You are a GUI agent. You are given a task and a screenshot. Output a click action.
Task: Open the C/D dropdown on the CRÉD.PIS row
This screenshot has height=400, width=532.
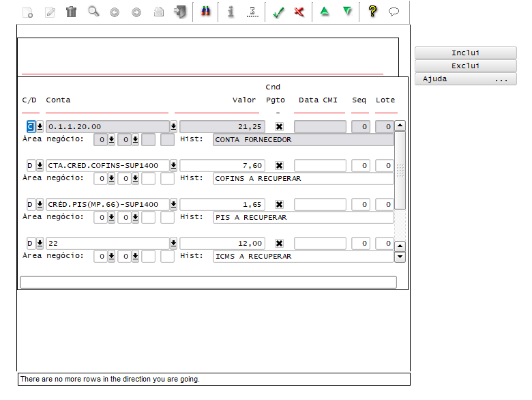[x=40, y=204]
